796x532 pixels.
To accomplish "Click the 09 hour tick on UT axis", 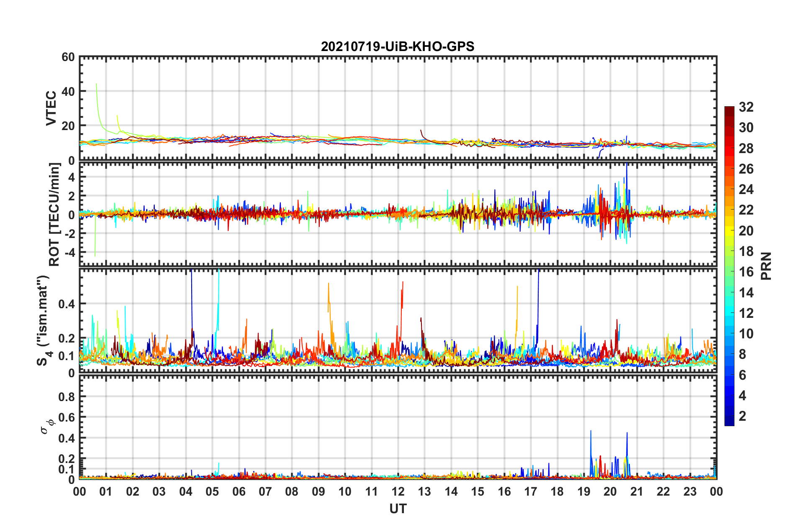I will (x=318, y=492).
